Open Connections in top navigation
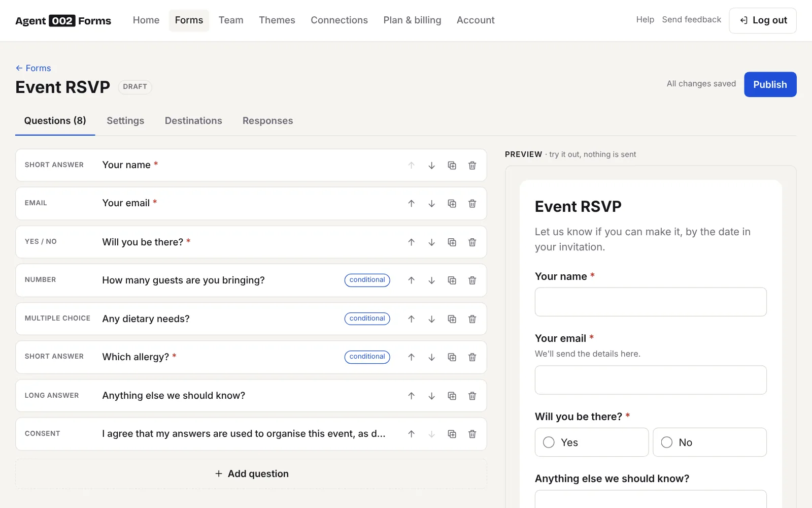The image size is (812, 508). point(339,20)
